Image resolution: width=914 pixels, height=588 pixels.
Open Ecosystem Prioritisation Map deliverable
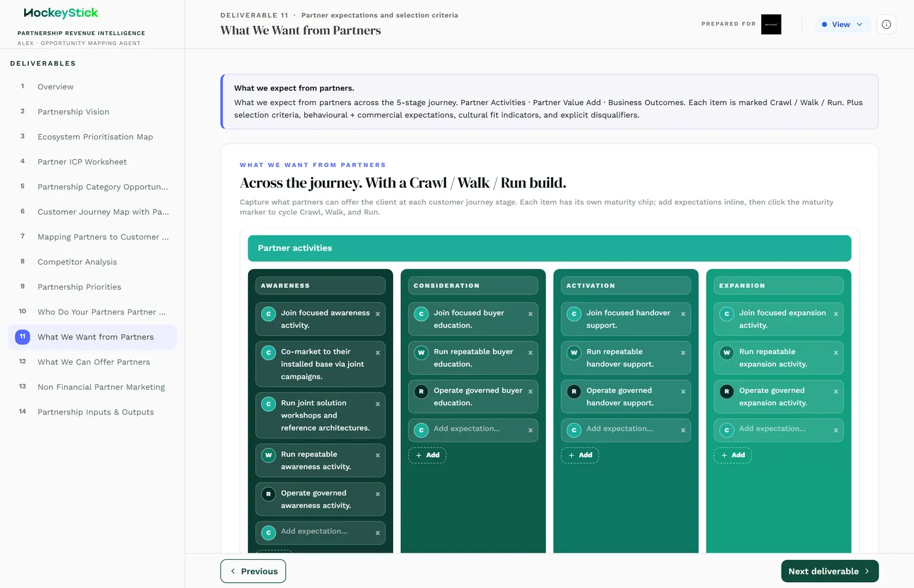[92, 137]
